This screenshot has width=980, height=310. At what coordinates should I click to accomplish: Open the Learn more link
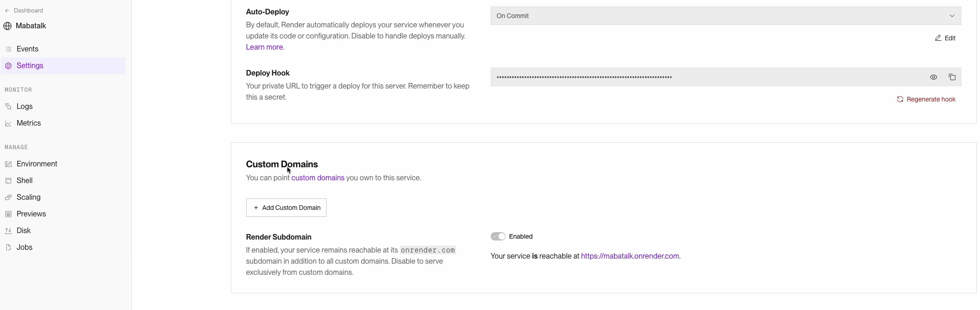click(x=264, y=47)
